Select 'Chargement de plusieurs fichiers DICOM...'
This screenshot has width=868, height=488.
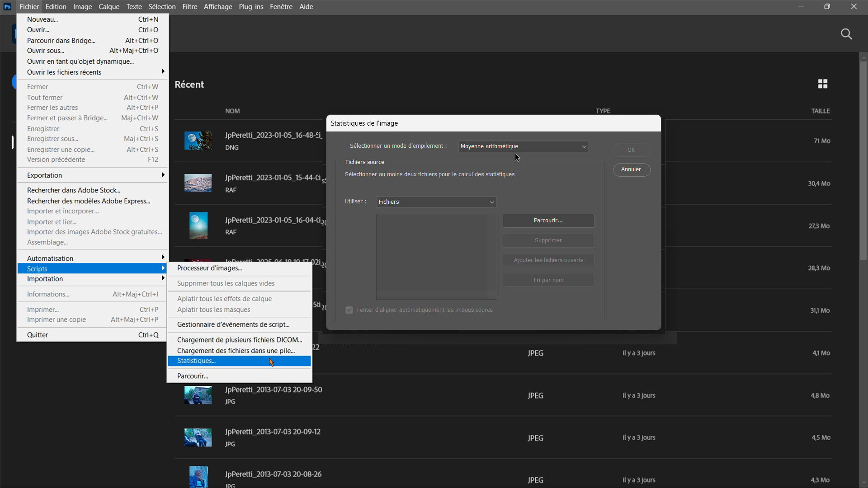pos(239,340)
